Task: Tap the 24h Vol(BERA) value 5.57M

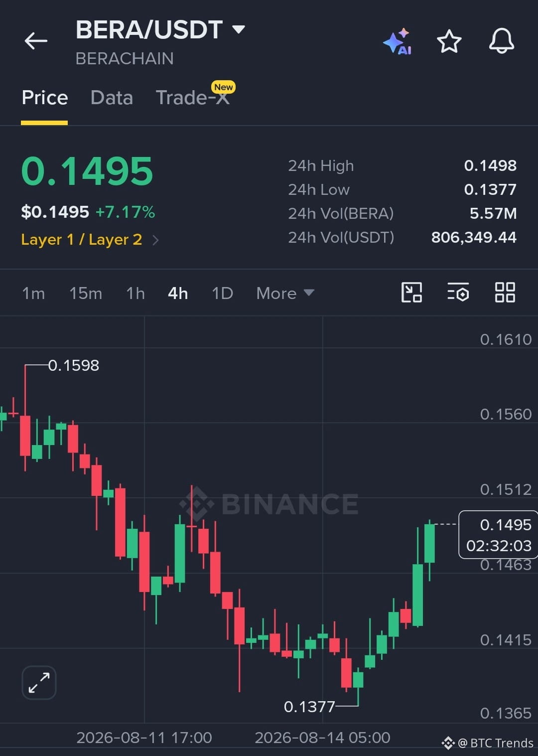Action: tap(493, 213)
